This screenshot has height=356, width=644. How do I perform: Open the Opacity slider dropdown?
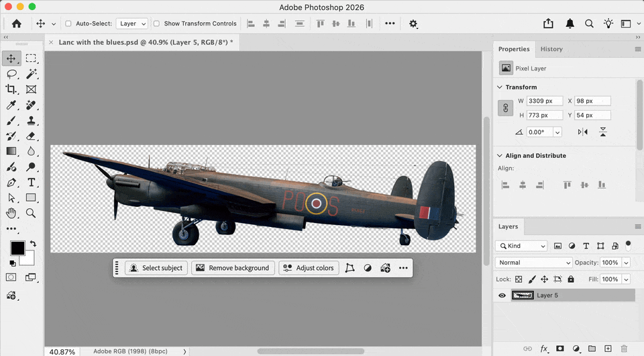click(627, 262)
